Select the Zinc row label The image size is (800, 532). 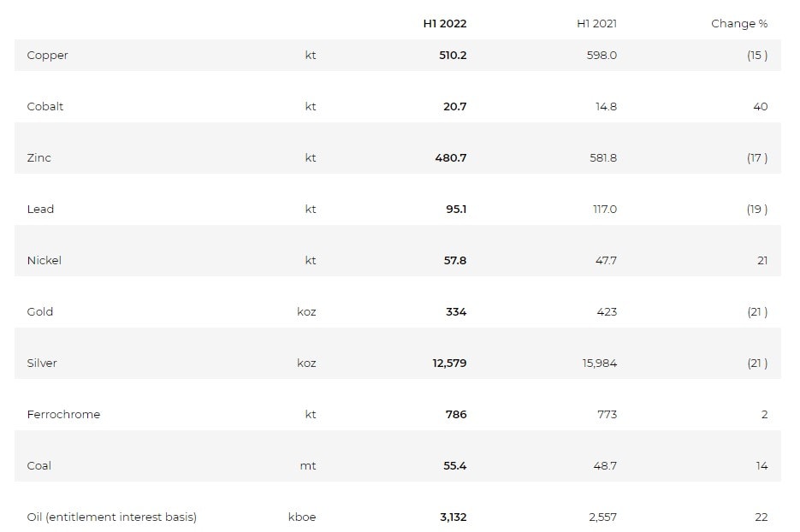pos(39,158)
